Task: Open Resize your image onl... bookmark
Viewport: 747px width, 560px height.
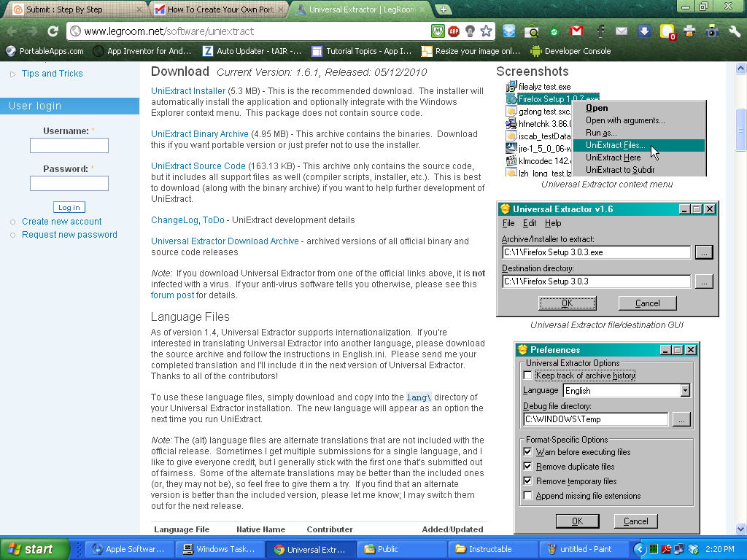Action: (x=471, y=51)
